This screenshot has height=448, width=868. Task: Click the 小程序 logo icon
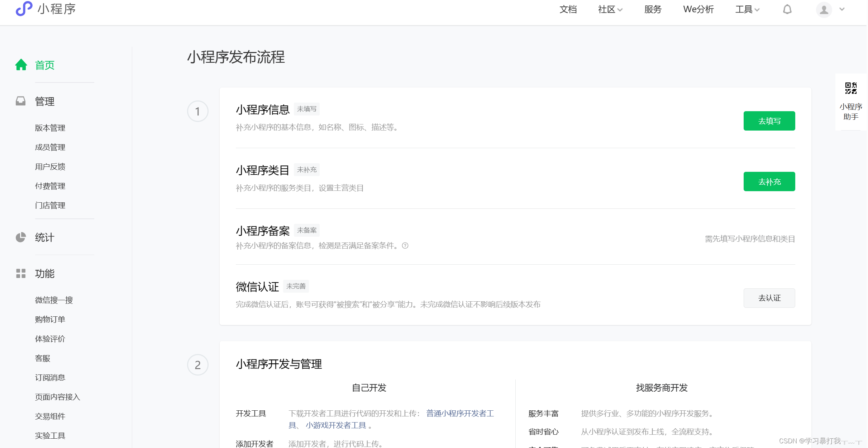pos(24,9)
